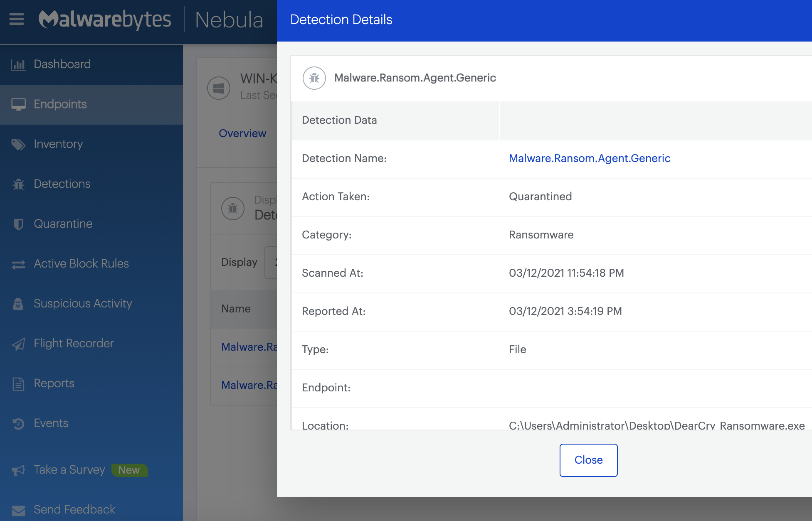Open Active Block Rules
Viewport: 812px width, 521px height.
click(91, 264)
